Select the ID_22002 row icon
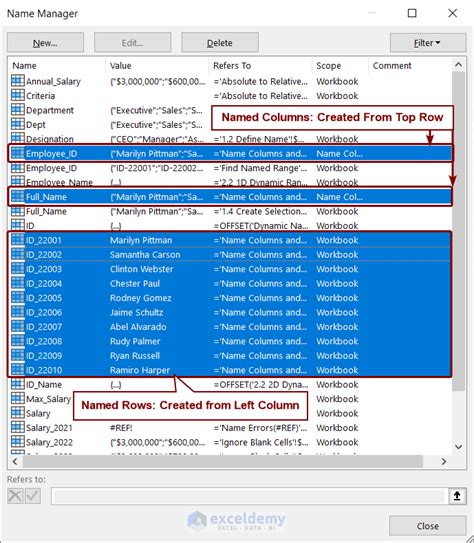Screen dimensions: 474x543 click(18, 254)
